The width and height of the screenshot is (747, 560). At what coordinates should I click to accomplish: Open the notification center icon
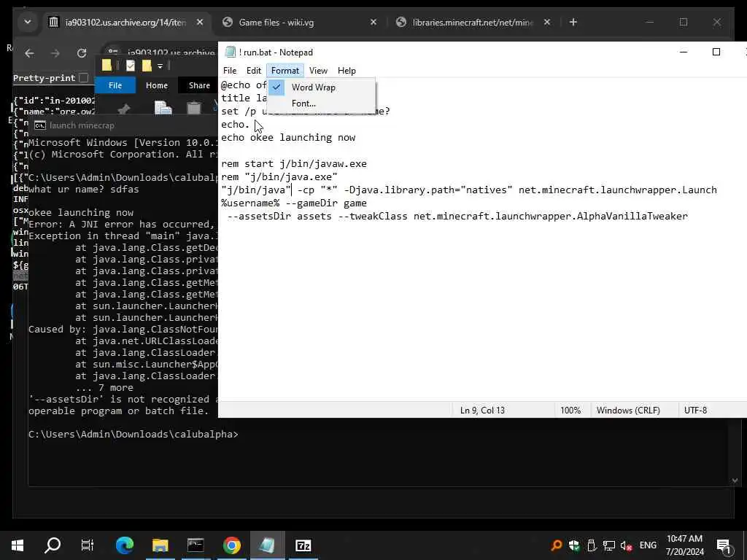tap(724, 545)
